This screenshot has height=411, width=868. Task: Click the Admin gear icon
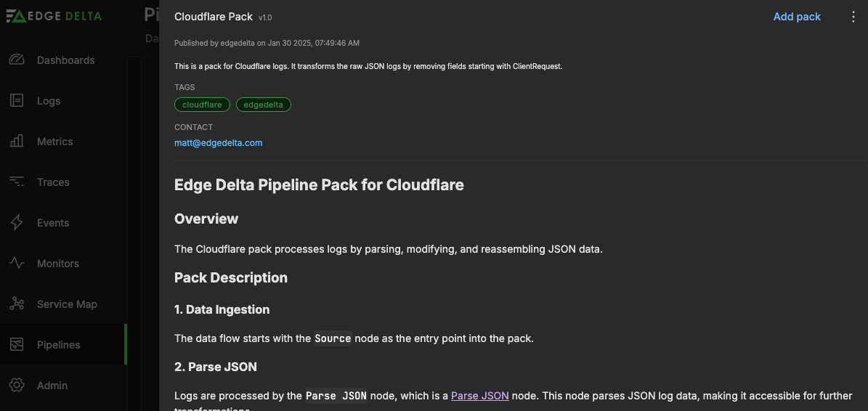pos(17,386)
